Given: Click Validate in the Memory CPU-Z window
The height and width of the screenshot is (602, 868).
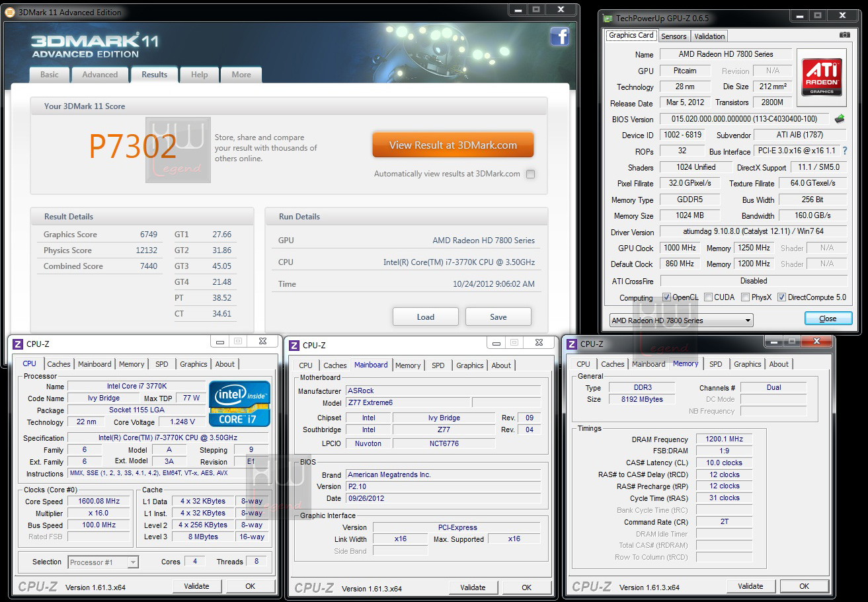Looking at the screenshot, I should pos(751,586).
